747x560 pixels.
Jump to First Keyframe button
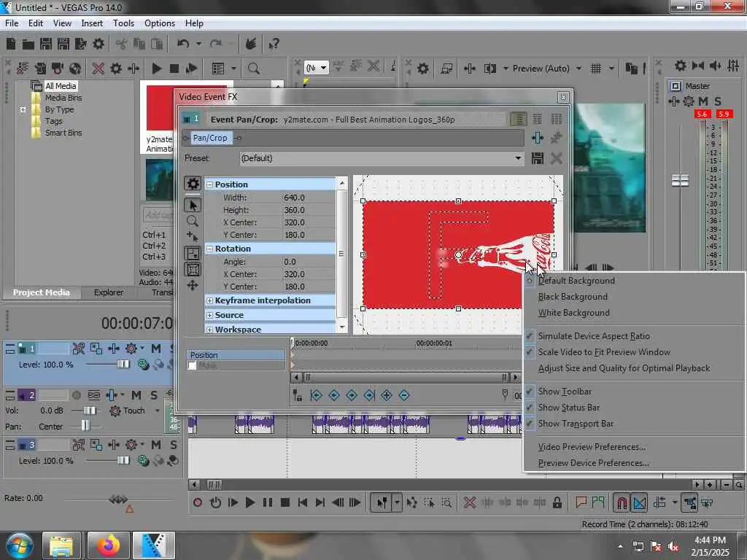click(316, 395)
